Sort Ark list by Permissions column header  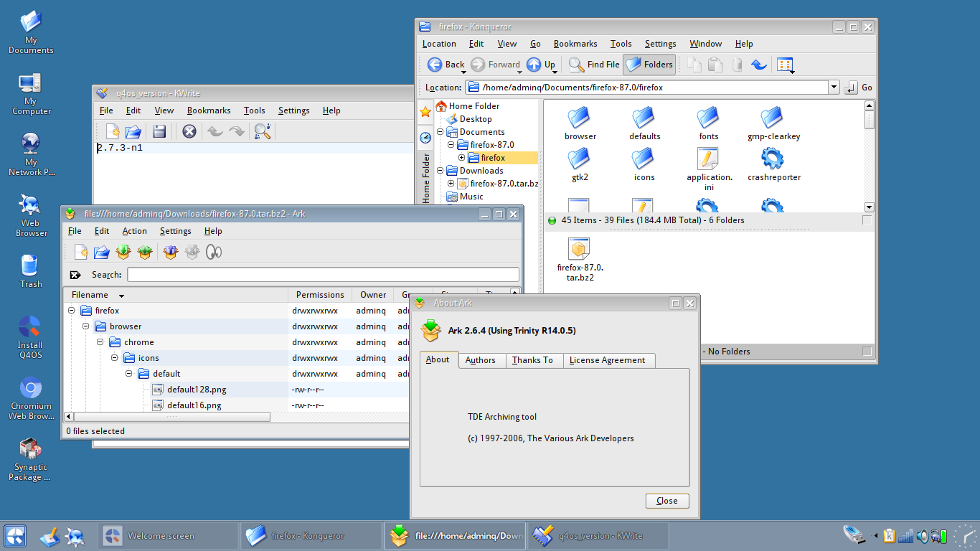[x=320, y=295]
